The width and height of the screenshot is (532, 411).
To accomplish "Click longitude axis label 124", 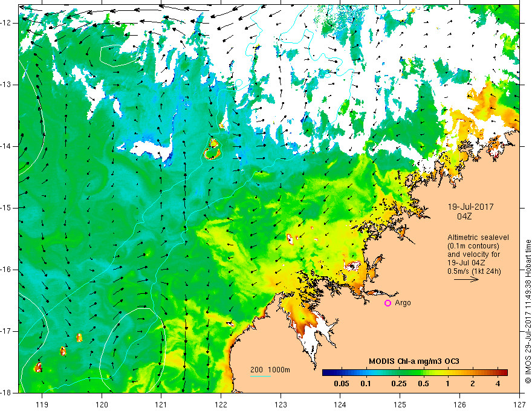I will [x=340, y=404].
